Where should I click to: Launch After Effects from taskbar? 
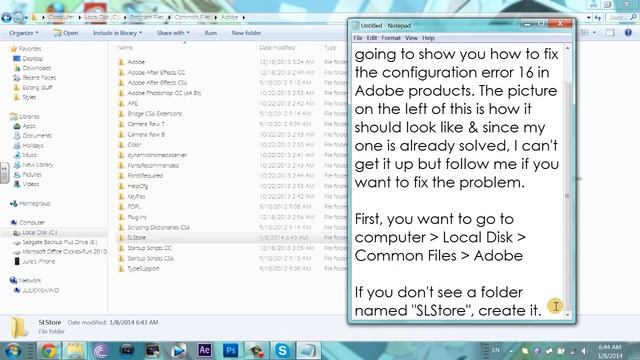[x=204, y=351]
